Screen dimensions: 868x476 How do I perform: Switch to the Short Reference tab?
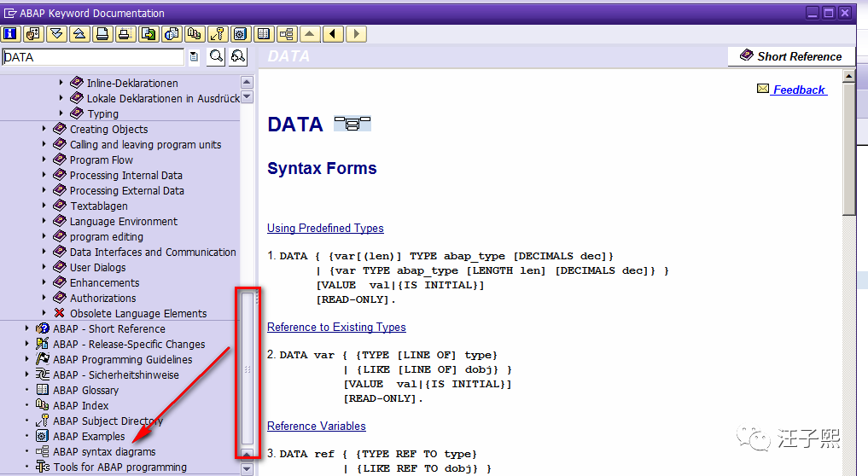tap(791, 56)
